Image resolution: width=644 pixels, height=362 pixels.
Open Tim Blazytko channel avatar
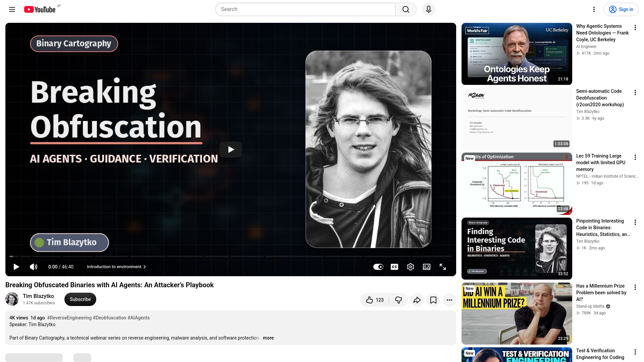(x=12, y=299)
